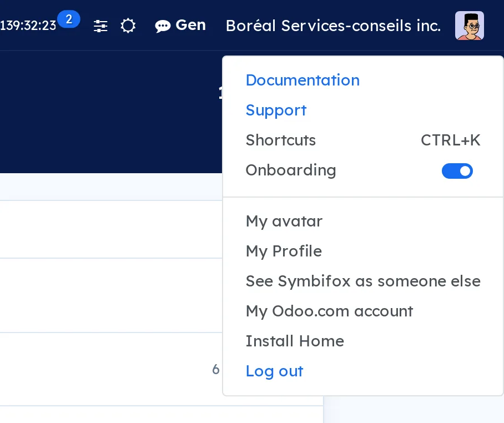Screen dimensions: 504x423
Task: Select Shortcuts menu entry
Action: click(281, 140)
